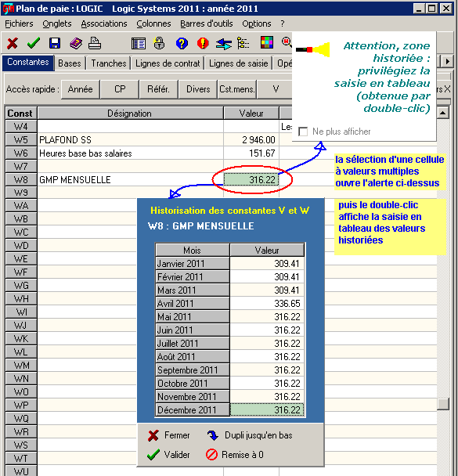
Task: Click the Valider button label
Action: (177, 455)
